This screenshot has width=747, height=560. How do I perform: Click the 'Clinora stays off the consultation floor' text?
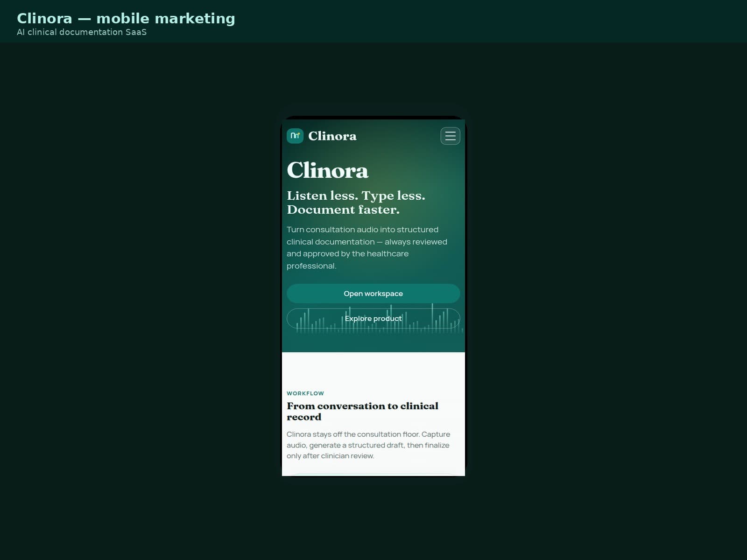368,445
